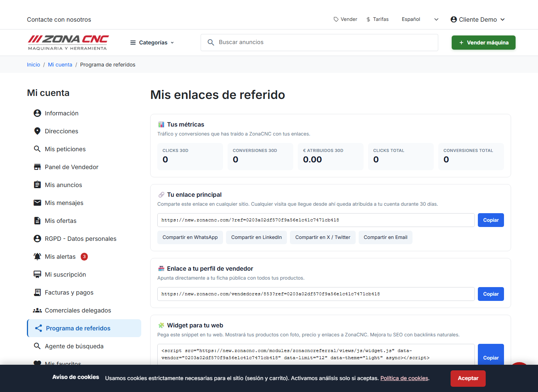Click the red 3 badge on Mis alertas
The height and width of the screenshot is (392, 538).
84,256
